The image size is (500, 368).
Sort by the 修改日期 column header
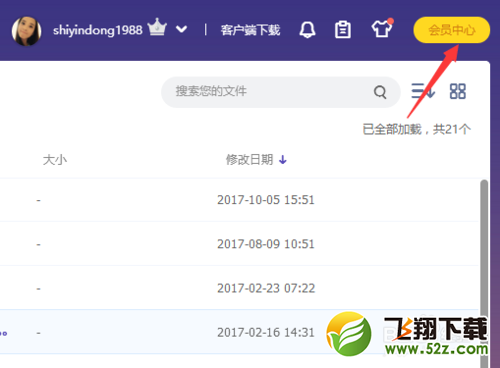[x=250, y=160]
